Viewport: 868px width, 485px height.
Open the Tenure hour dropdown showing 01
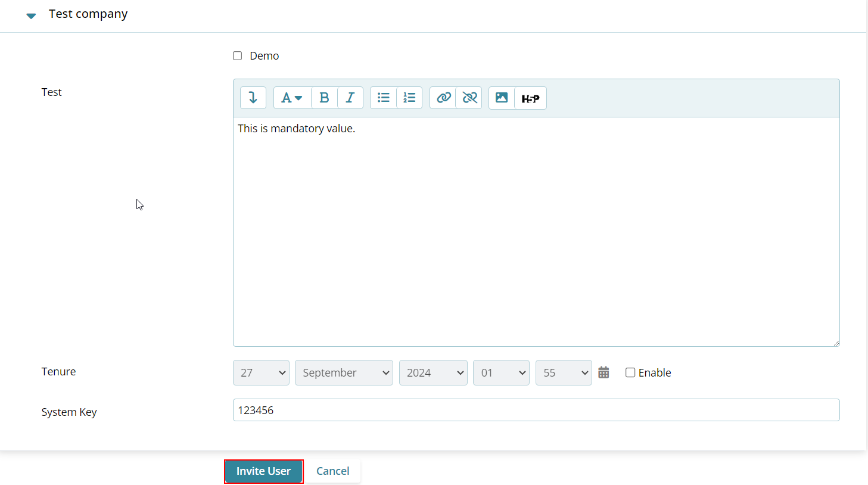pyautogui.click(x=501, y=373)
